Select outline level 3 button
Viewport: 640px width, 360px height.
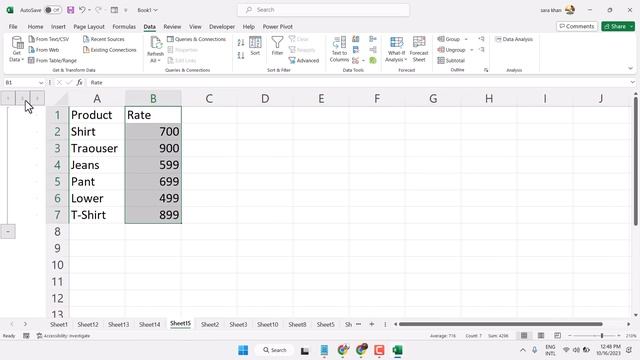(x=37, y=98)
